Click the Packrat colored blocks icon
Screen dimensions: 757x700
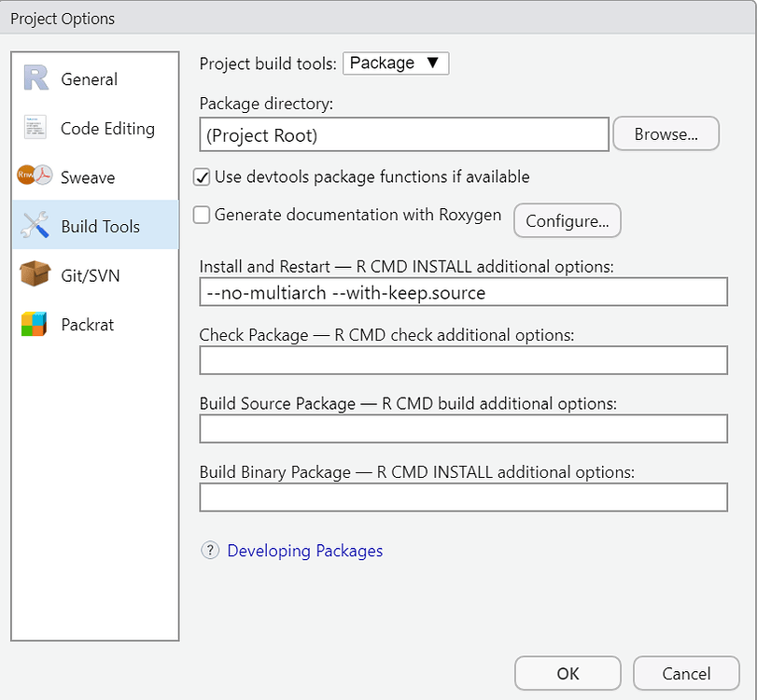34,324
